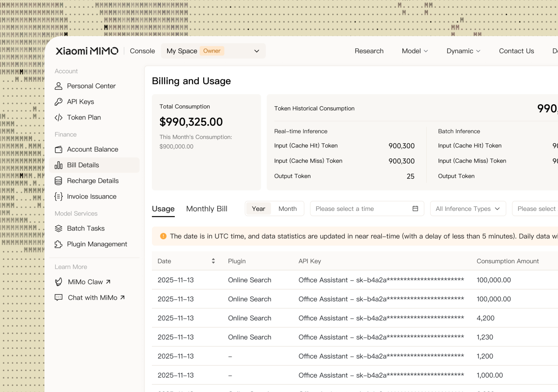Open the All Inference Types dropdown
The image size is (558, 392).
(468, 208)
